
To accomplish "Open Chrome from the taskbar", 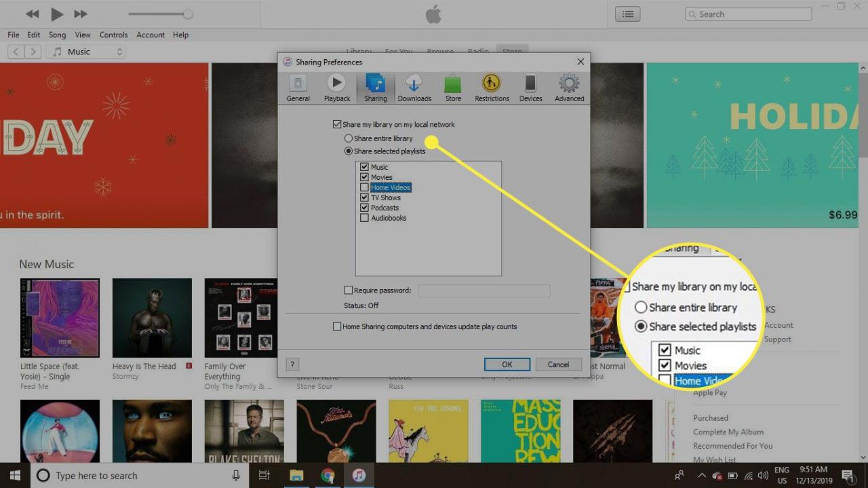I will pos(328,475).
